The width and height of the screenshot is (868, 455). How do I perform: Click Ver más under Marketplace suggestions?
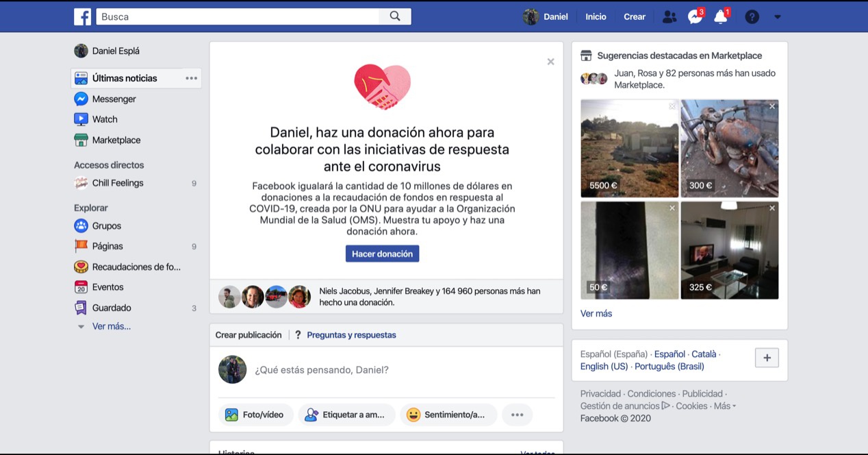596,313
